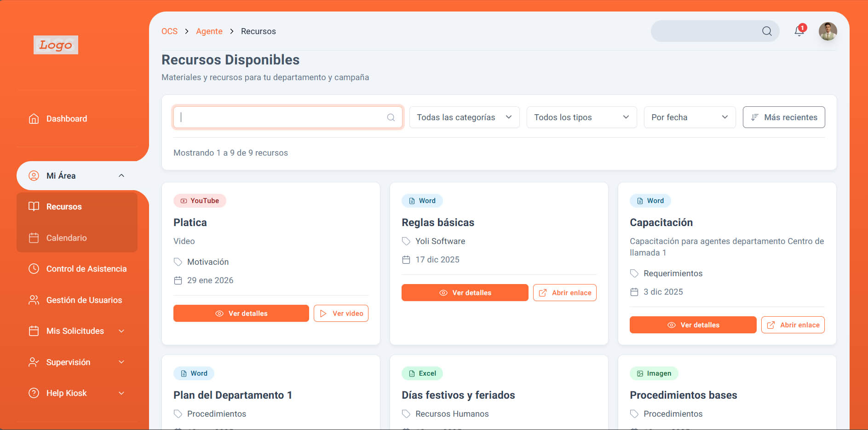Collapse the Mi Área section

121,175
